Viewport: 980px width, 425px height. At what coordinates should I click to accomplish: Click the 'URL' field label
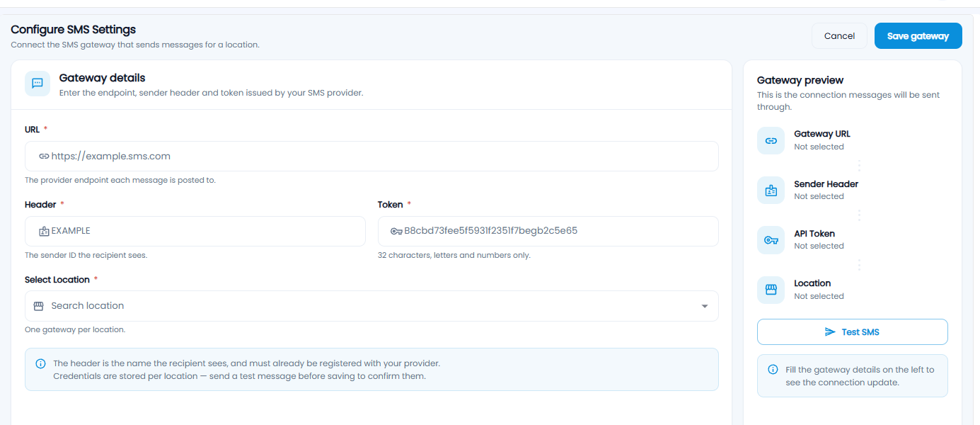pyautogui.click(x=31, y=129)
